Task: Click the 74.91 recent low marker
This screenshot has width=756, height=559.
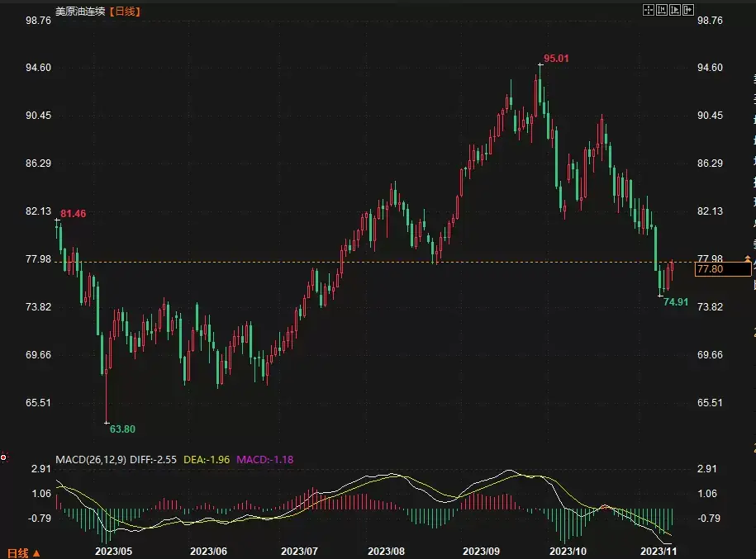Action: [x=676, y=302]
